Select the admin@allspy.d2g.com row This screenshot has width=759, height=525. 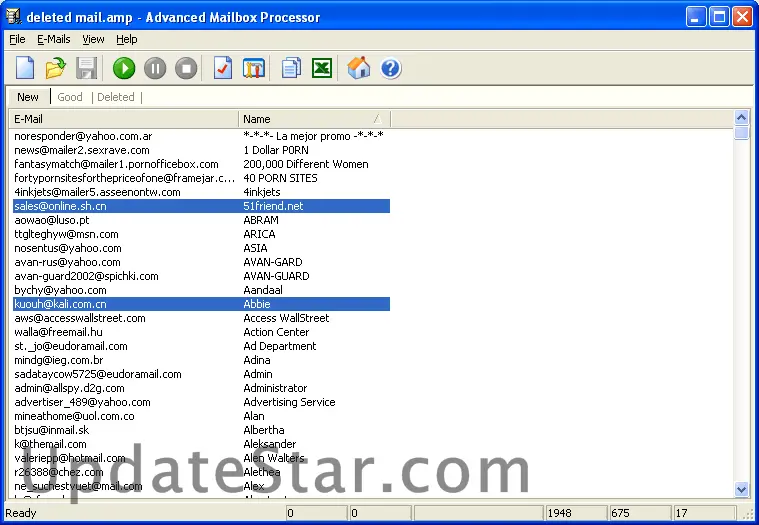point(201,389)
